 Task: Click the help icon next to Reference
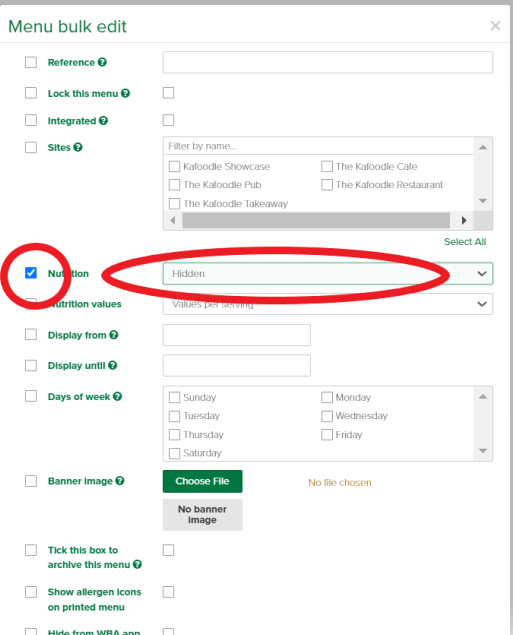click(102, 62)
